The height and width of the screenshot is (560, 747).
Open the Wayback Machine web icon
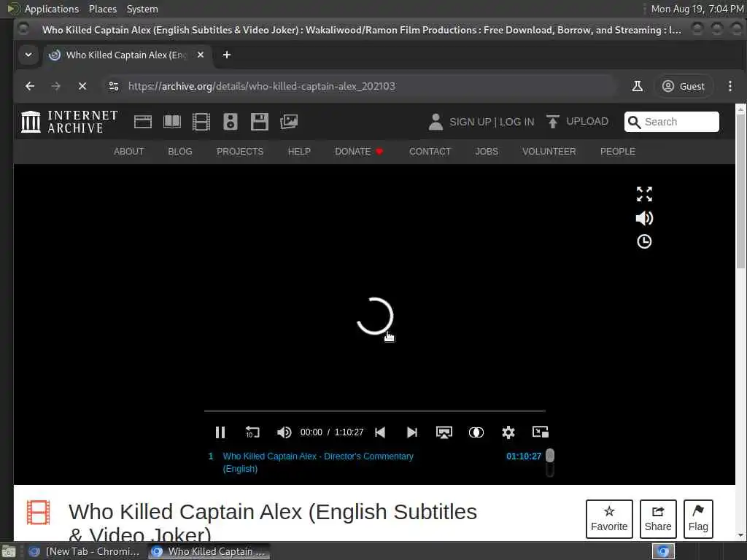[143, 122]
